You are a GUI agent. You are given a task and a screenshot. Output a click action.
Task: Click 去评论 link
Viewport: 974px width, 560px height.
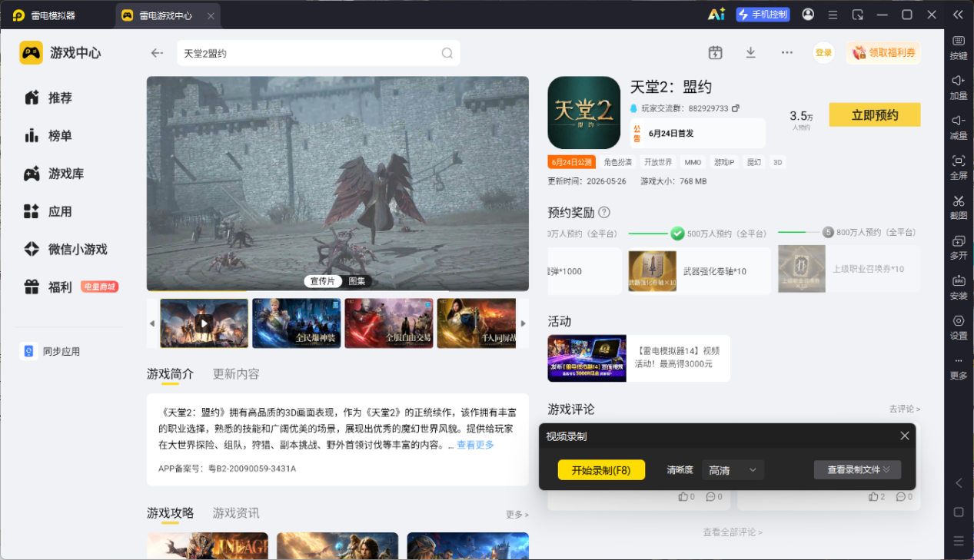click(x=905, y=409)
